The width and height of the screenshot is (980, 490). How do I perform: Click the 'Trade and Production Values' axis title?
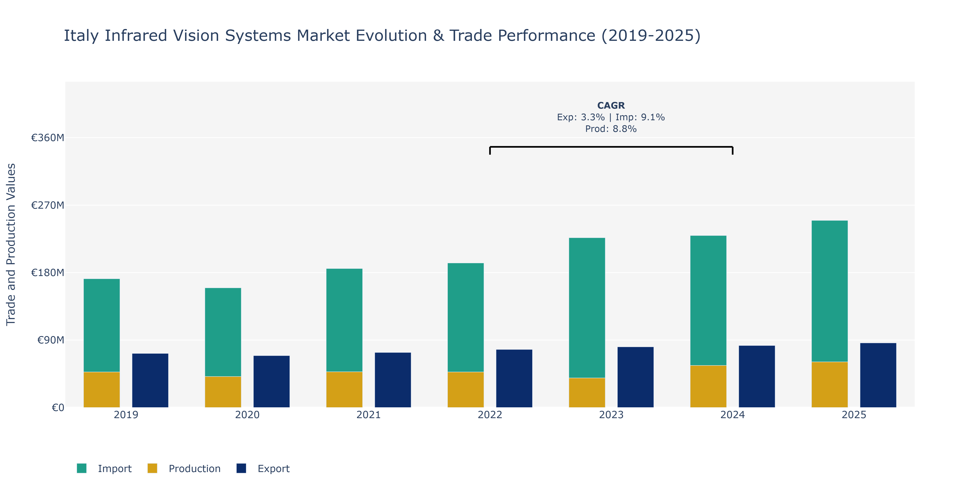coord(11,245)
